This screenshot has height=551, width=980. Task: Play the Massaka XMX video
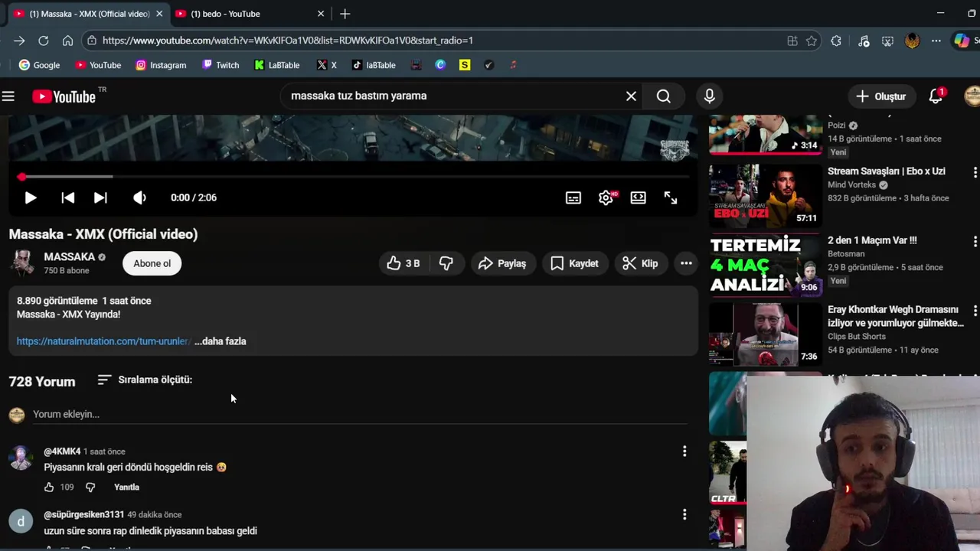point(30,197)
